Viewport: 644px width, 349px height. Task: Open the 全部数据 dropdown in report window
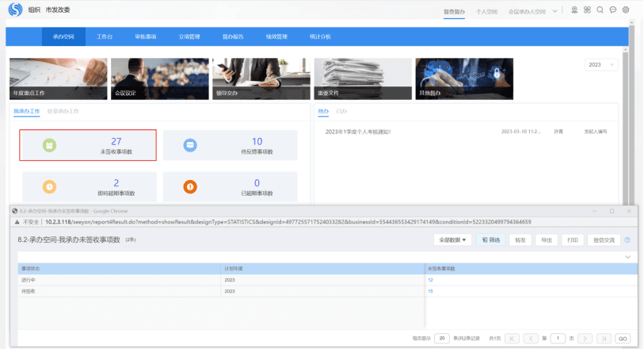(x=452, y=240)
